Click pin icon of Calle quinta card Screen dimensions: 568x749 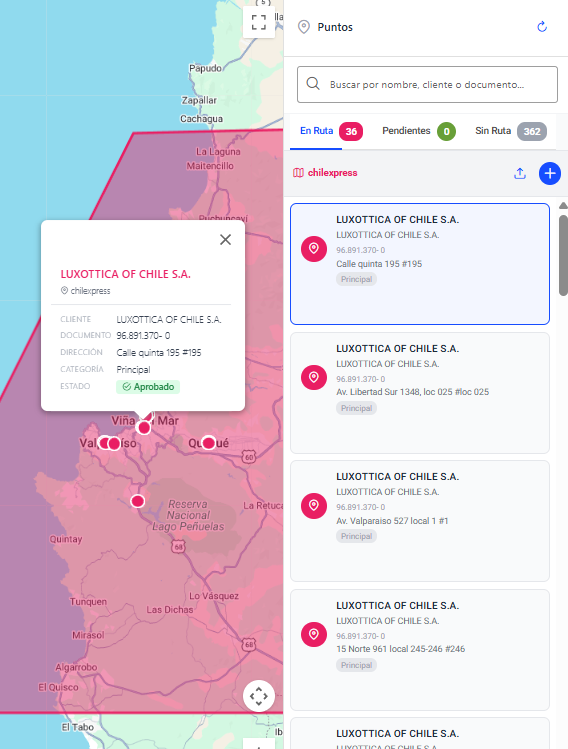pos(314,249)
